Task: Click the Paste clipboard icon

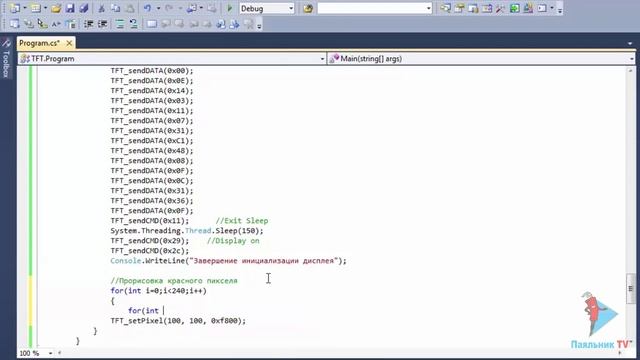Action: (130, 9)
